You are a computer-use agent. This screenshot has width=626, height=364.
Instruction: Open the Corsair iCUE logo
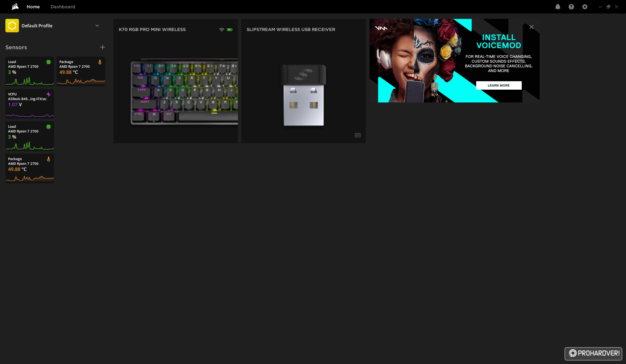(x=15, y=7)
